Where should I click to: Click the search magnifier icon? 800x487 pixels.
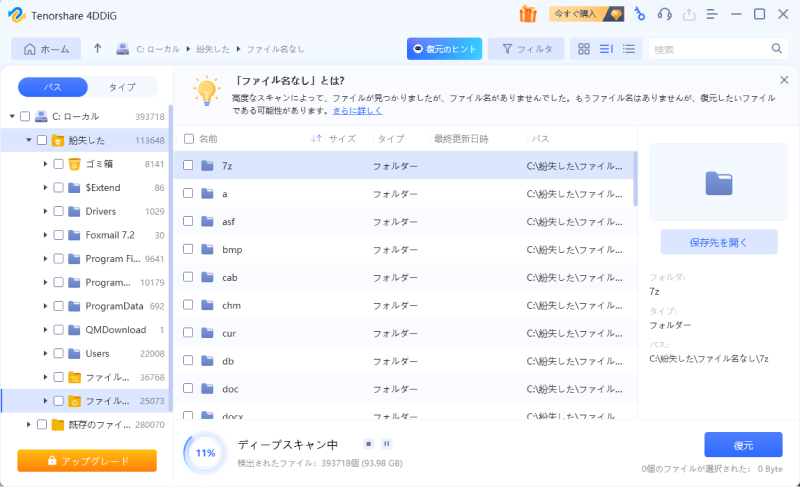(x=777, y=48)
